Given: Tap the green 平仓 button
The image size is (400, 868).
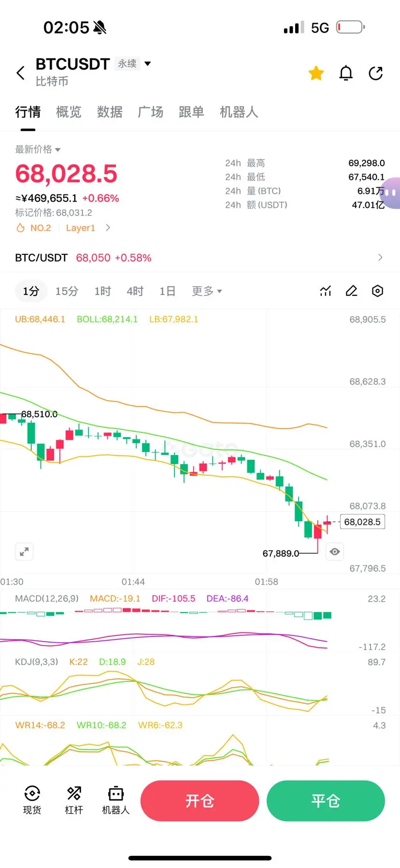Looking at the screenshot, I should (326, 801).
